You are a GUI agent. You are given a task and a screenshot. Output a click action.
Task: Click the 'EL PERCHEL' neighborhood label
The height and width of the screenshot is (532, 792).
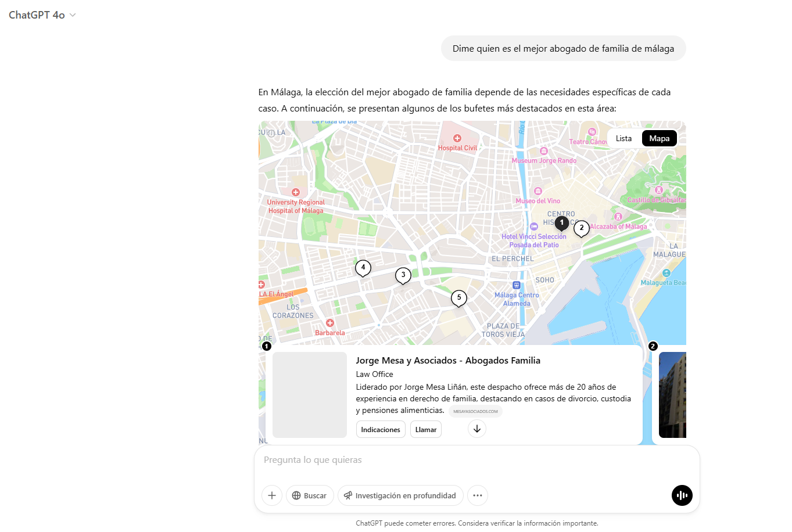tap(513, 259)
